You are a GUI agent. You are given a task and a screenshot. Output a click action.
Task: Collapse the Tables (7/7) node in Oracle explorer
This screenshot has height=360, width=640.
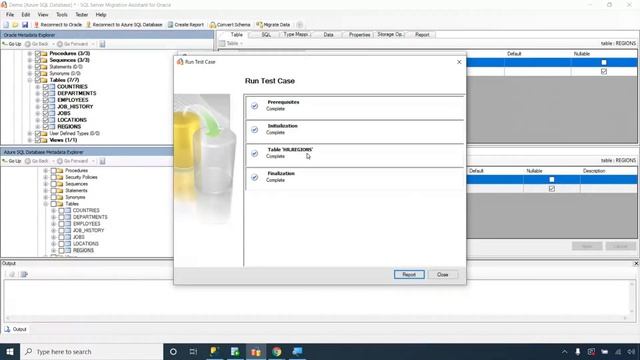[x=29, y=80]
